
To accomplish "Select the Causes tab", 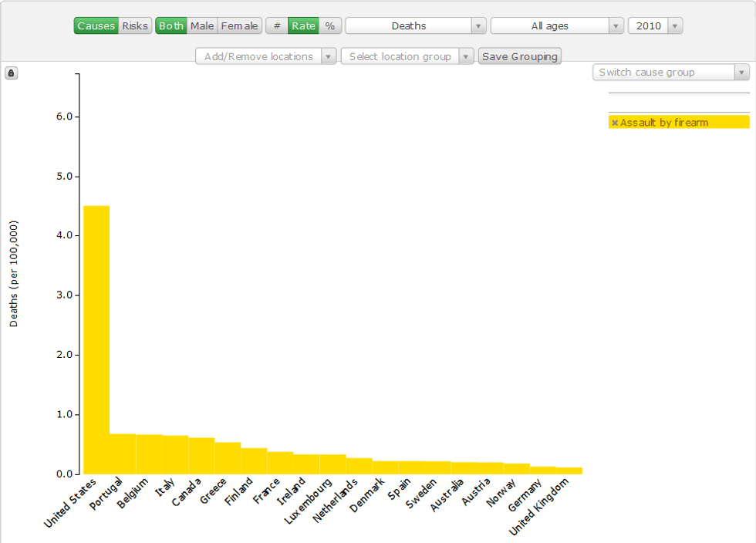I will point(96,26).
